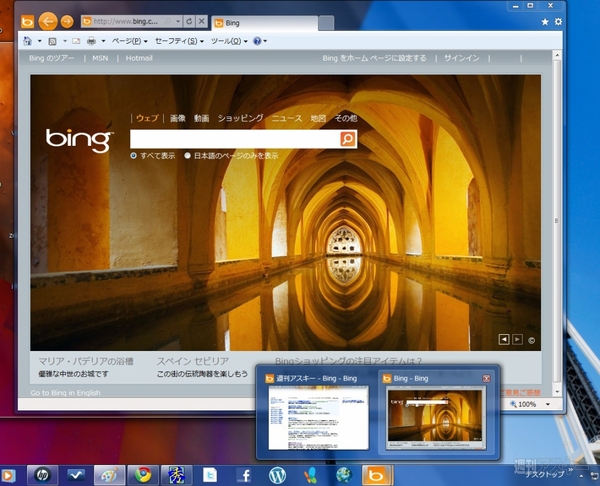Show hidden tray icons arrow

click(x=581, y=476)
